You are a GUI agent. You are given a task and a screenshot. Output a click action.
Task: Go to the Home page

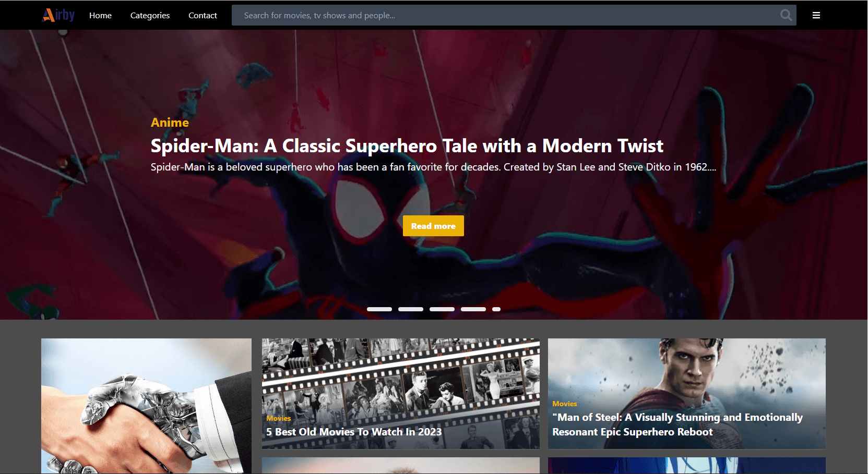pyautogui.click(x=100, y=16)
